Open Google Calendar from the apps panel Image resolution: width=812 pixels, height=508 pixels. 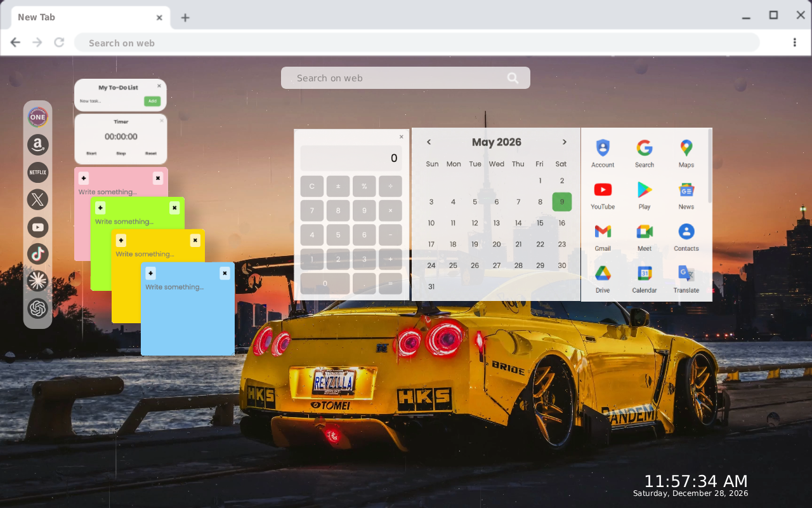pyautogui.click(x=645, y=279)
